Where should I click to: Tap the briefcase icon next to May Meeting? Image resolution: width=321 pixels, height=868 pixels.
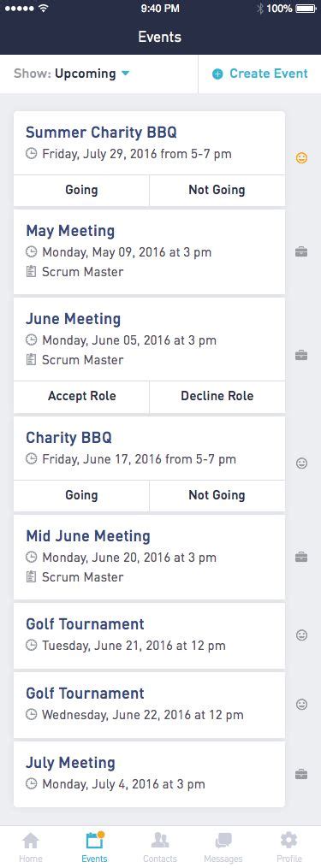301,252
